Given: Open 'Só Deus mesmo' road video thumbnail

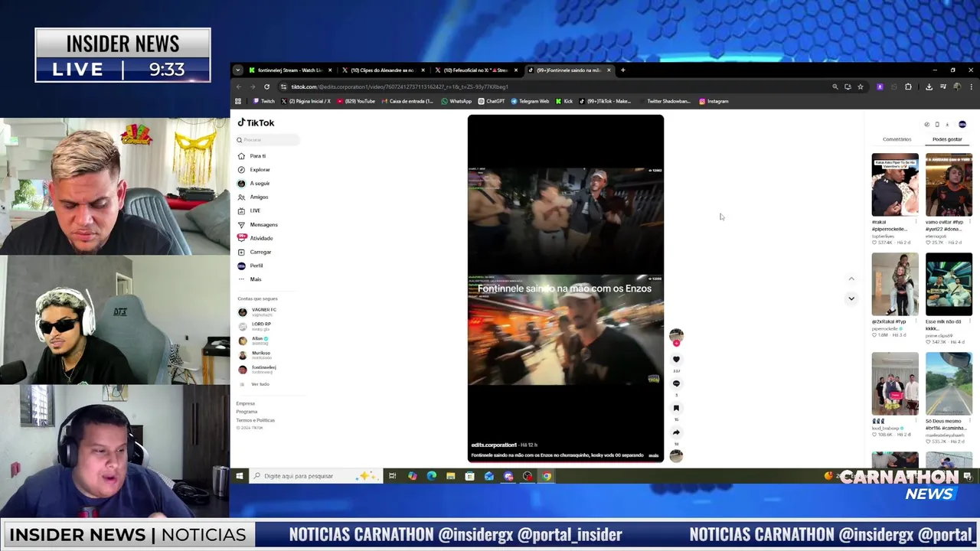Looking at the screenshot, I should click(949, 383).
